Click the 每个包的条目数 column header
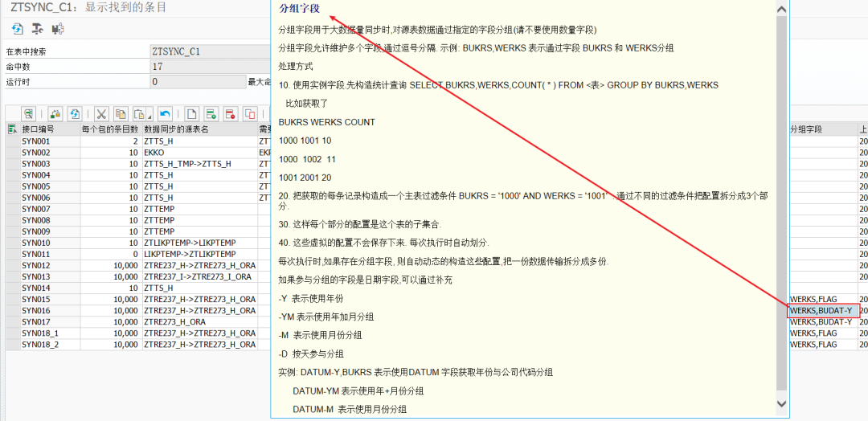 pos(111,129)
